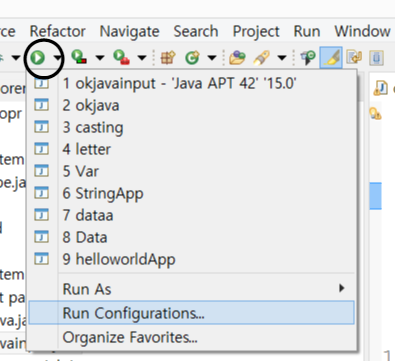Click the Coverage run icon
The image size is (395, 361).
(x=79, y=57)
